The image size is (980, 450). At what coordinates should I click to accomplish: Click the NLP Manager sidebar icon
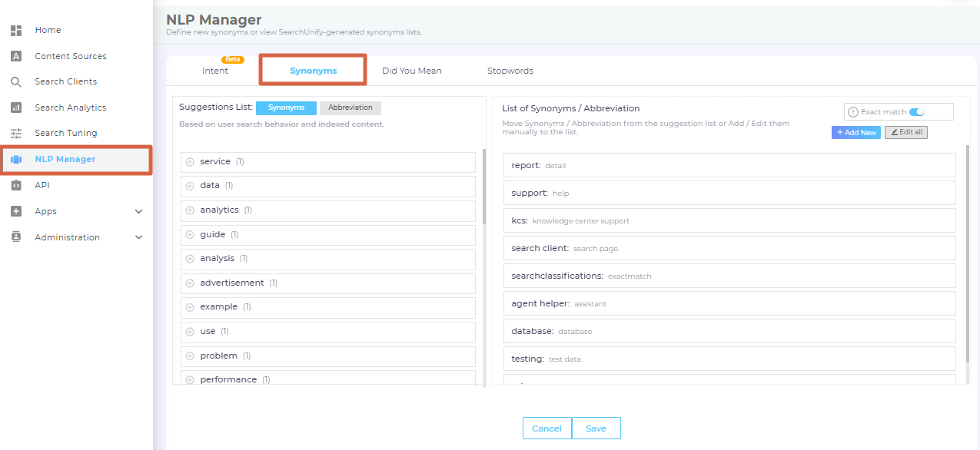click(16, 160)
